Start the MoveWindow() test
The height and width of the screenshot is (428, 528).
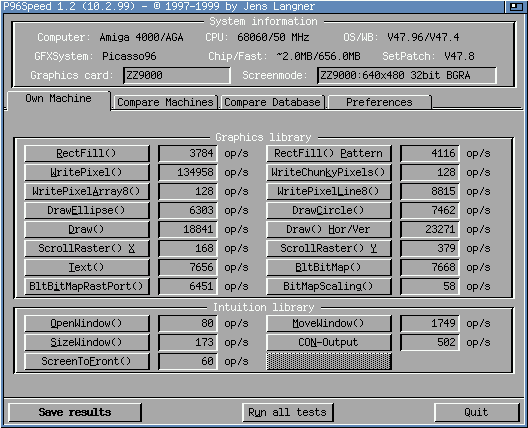[329, 323]
